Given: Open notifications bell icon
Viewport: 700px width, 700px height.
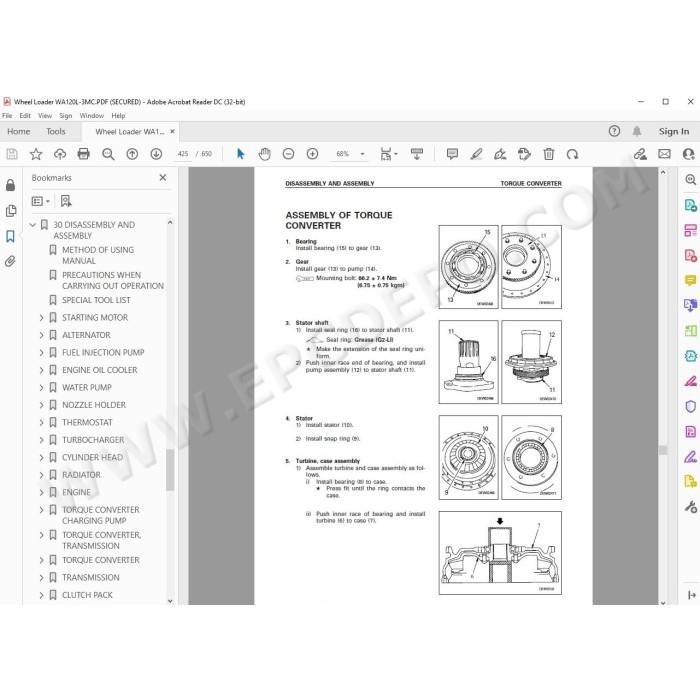Looking at the screenshot, I should pyautogui.click(x=637, y=131).
